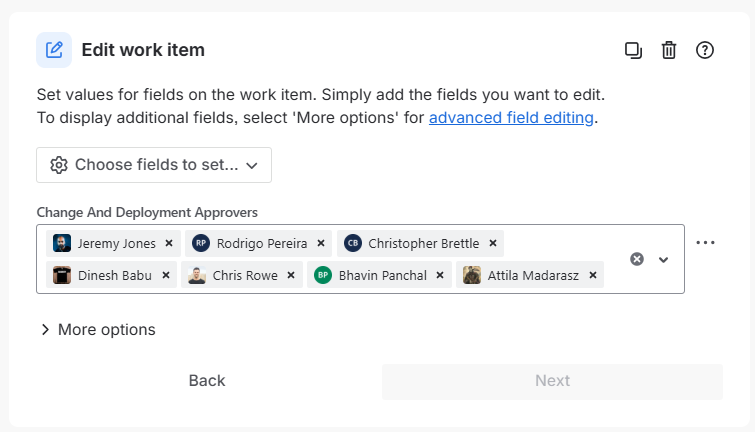
Task: Remove Chris Rowe from approvers
Action: (291, 275)
